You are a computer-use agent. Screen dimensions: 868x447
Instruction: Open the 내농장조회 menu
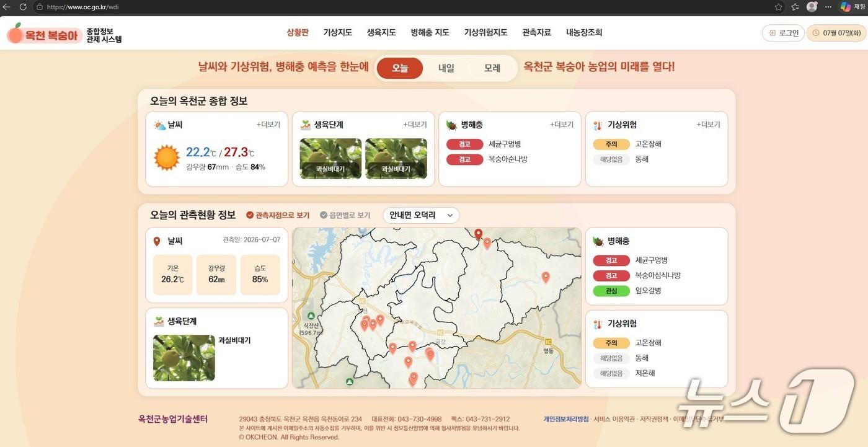(x=584, y=32)
